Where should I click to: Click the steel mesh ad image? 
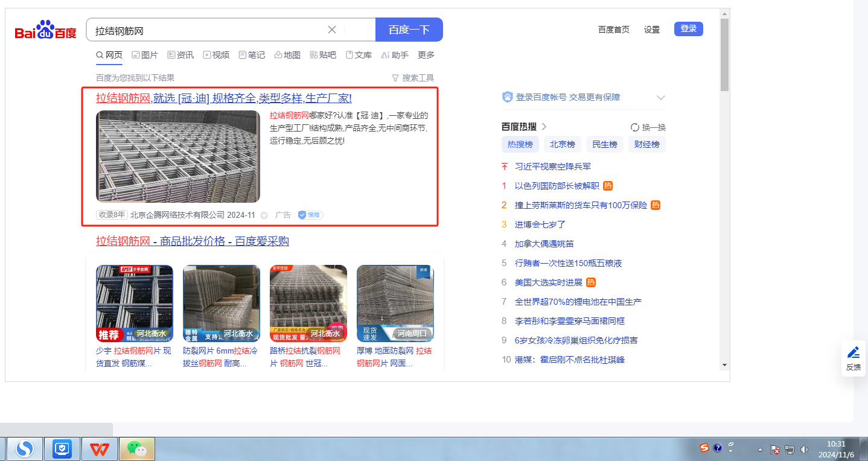[178, 156]
